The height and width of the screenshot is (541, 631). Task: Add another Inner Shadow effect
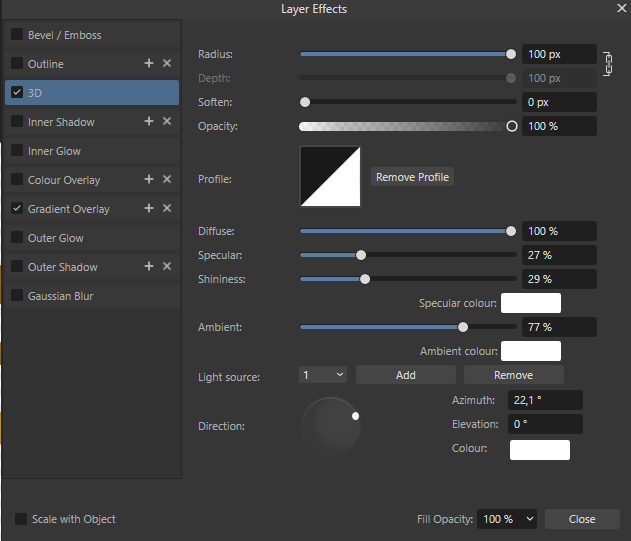point(149,121)
